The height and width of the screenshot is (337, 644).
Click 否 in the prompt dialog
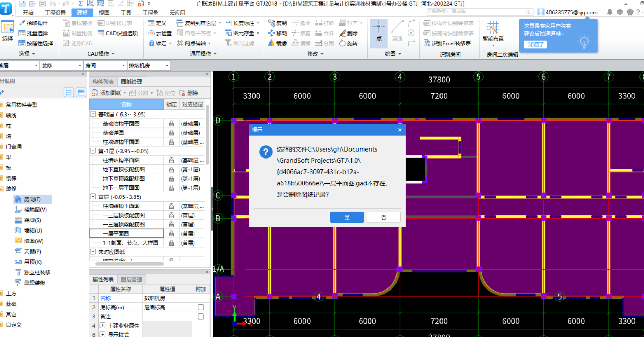point(384,217)
